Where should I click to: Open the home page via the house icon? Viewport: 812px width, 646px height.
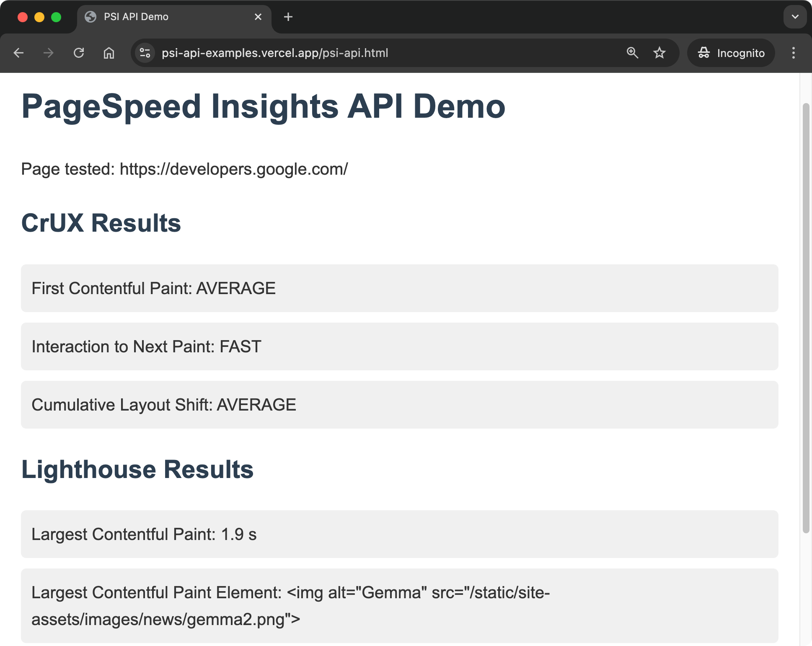[109, 53]
